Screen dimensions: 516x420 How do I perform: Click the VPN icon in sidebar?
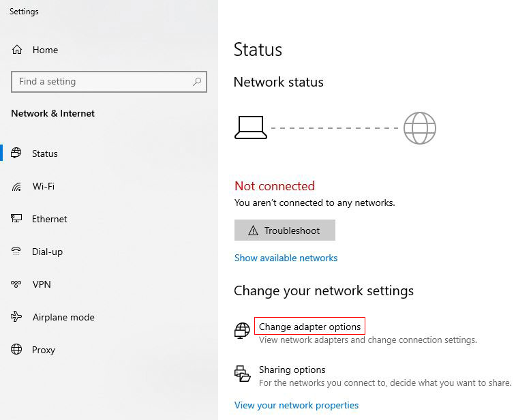point(16,284)
